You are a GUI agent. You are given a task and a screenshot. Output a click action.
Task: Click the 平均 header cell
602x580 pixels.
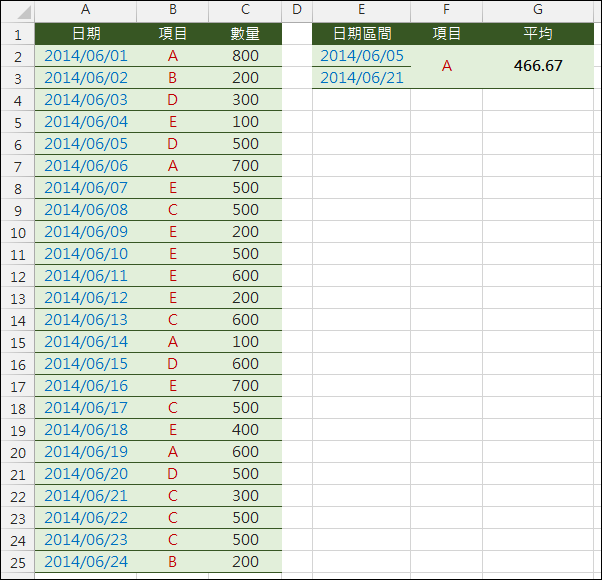tap(538, 34)
